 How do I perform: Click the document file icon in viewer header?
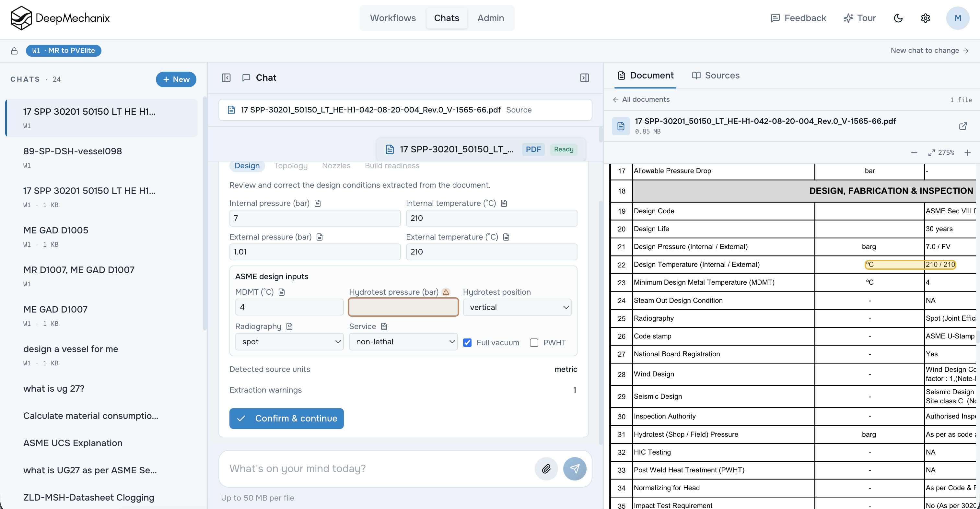pyautogui.click(x=621, y=126)
